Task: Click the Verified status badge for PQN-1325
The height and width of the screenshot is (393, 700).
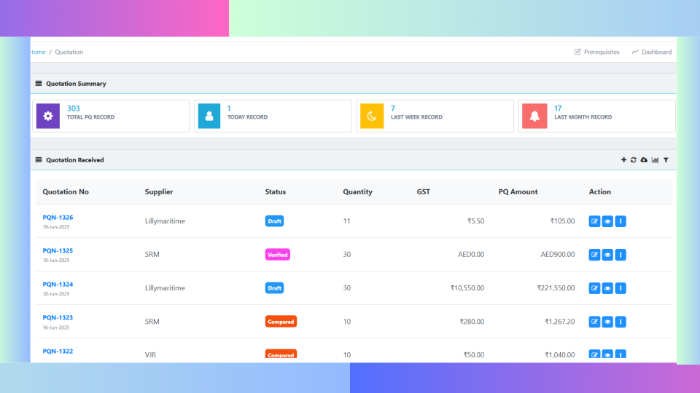Action: pyautogui.click(x=277, y=255)
